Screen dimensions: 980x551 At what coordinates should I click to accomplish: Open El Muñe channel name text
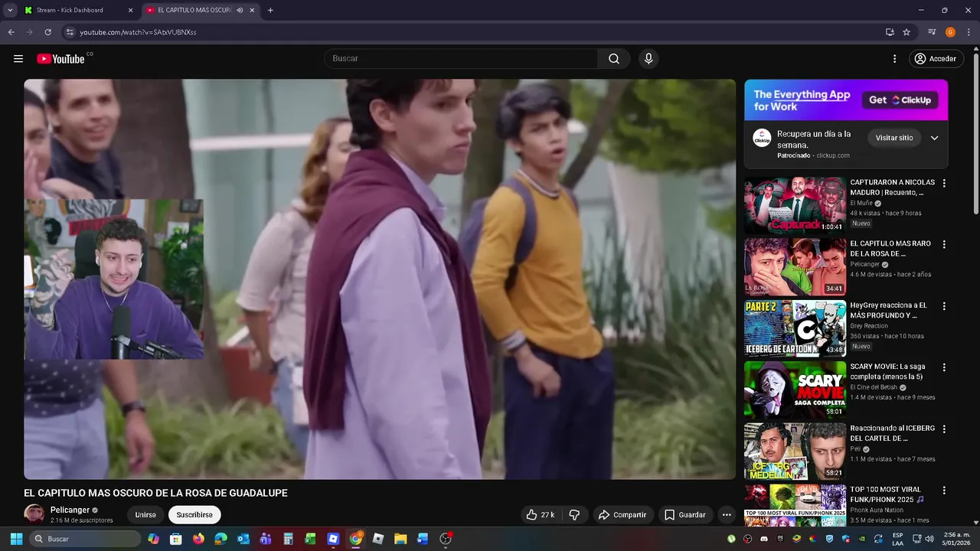point(861,203)
